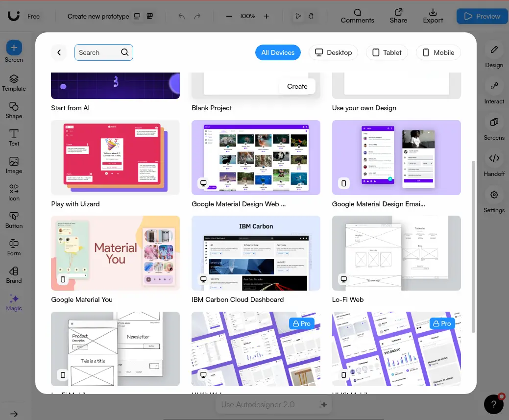
Task: Open the Magic tools panel
Action: tap(14, 302)
